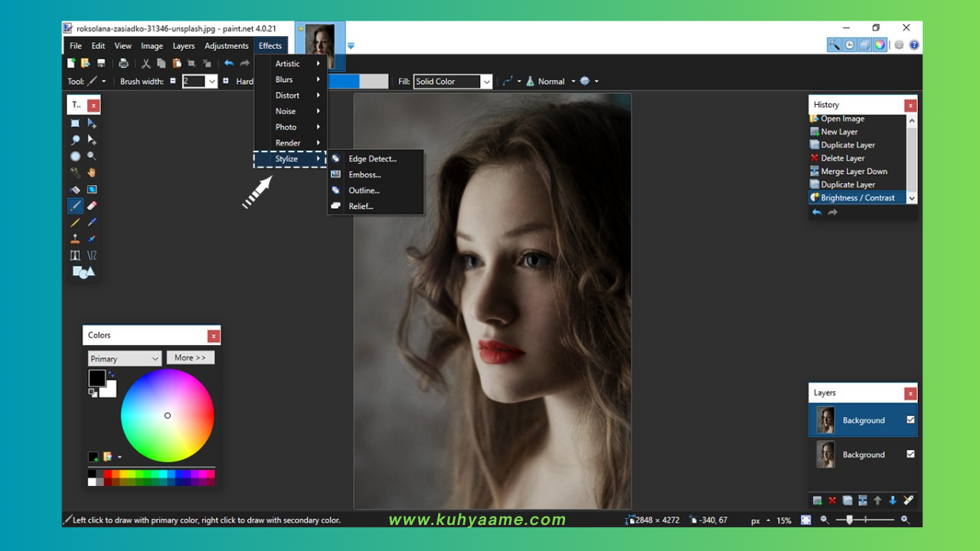Select the Line/Curve tool

point(92,256)
